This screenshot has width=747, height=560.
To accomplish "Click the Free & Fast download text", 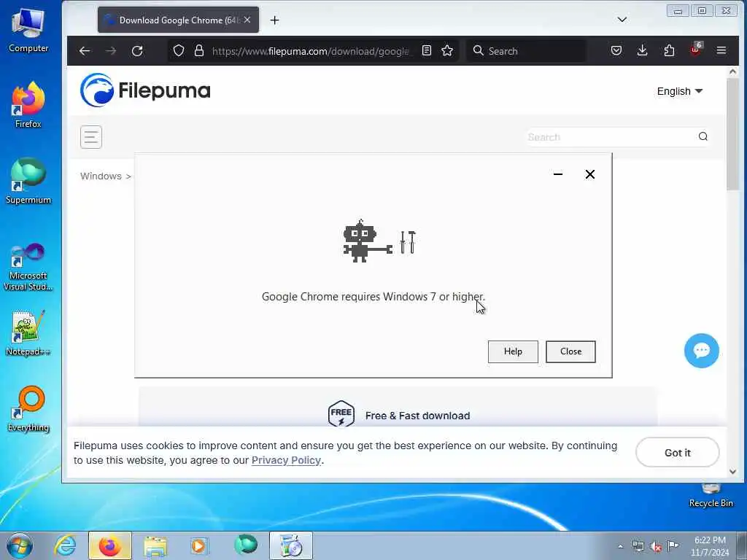I will pos(417,416).
